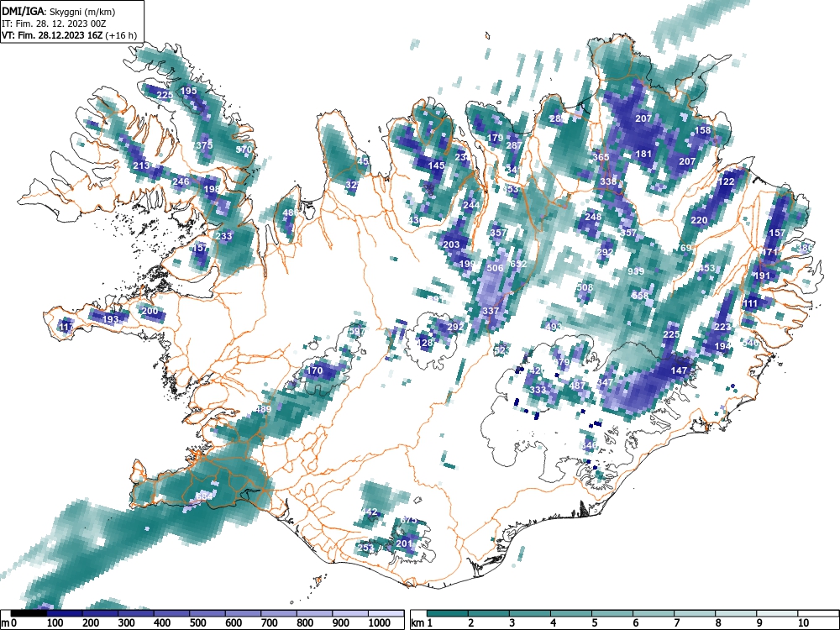This screenshot has width=840, height=630.
Task: Click the visibility value '158' on the map
Action: tap(702, 130)
